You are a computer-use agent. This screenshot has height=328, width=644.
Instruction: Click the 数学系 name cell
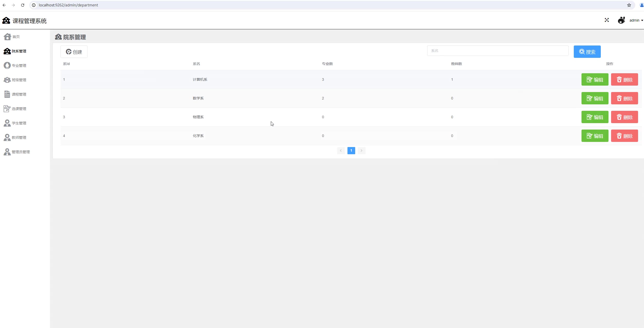[x=198, y=98]
